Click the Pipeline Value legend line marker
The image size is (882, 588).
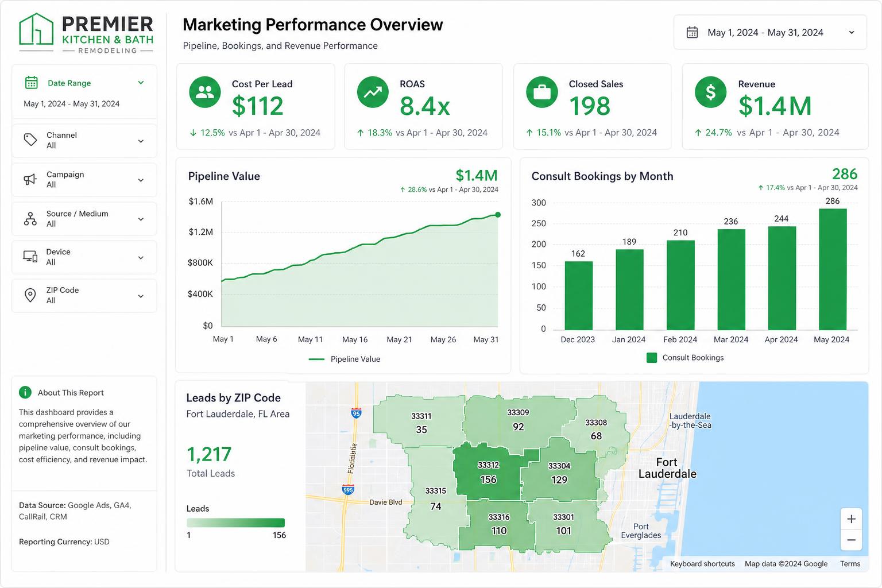(316, 359)
